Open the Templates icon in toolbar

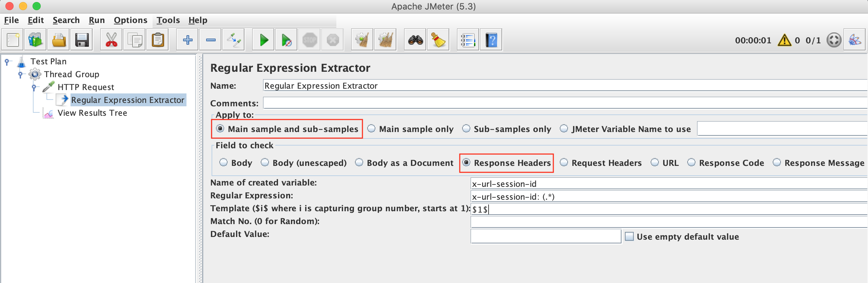point(35,40)
